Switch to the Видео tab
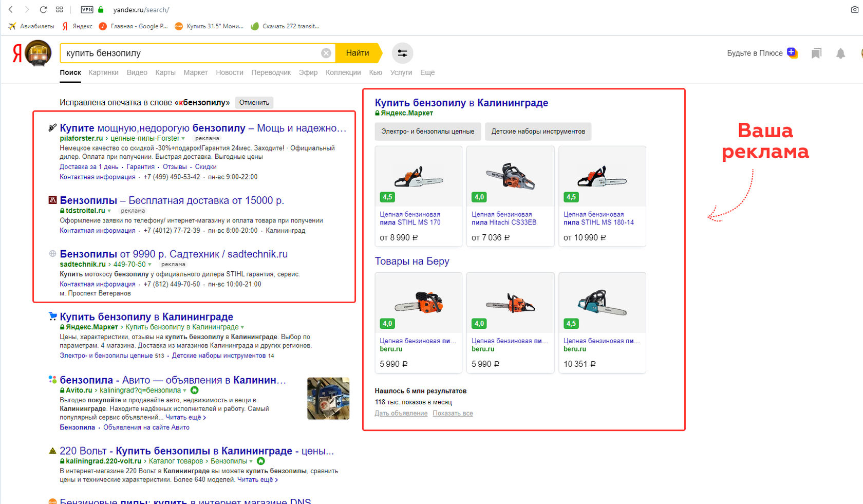863x504 pixels. [137, 72]
